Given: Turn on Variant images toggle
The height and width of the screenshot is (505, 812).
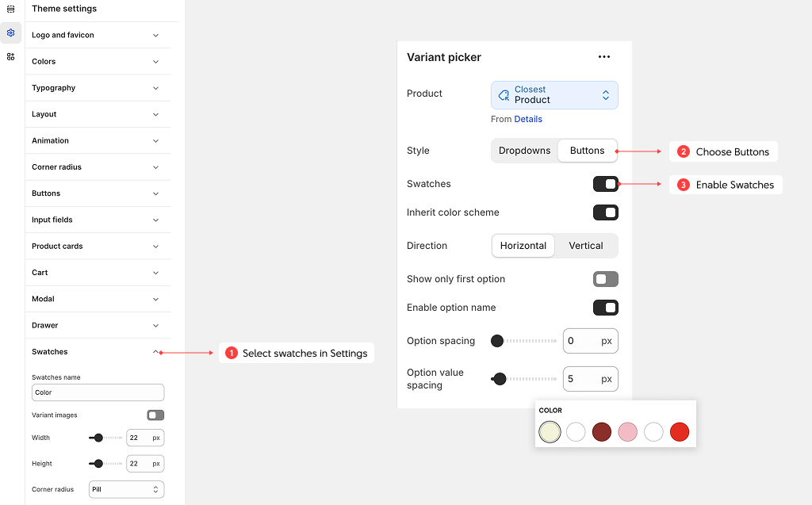Looking at the screenshot, I should [x=155, y=415].
